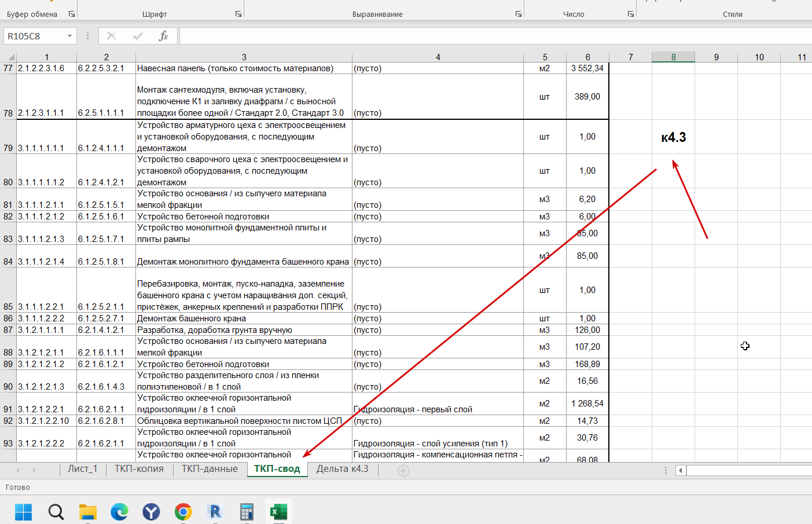Open Microsoft Edge from taskbar
The image size is (812, 524).
(x=119, y=512)
